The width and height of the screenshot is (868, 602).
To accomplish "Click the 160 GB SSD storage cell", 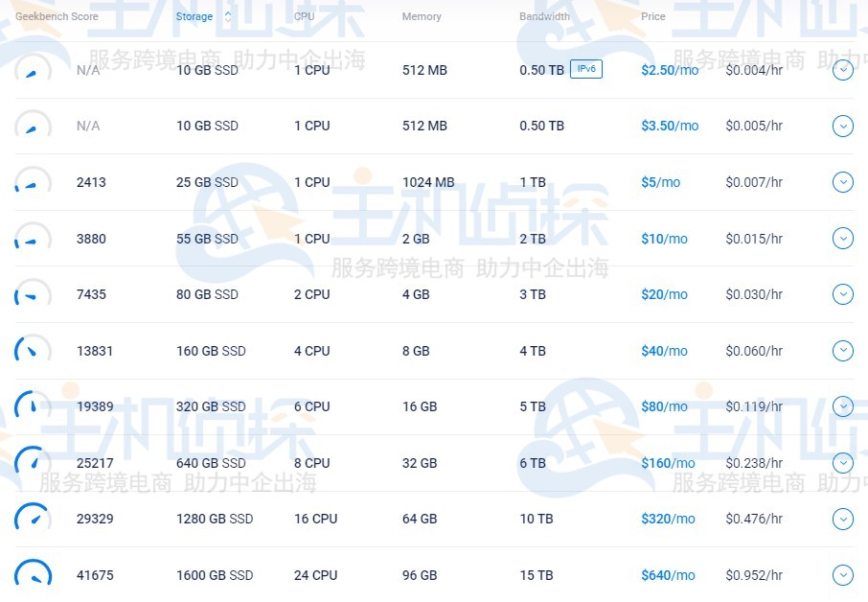I will 211,351.
